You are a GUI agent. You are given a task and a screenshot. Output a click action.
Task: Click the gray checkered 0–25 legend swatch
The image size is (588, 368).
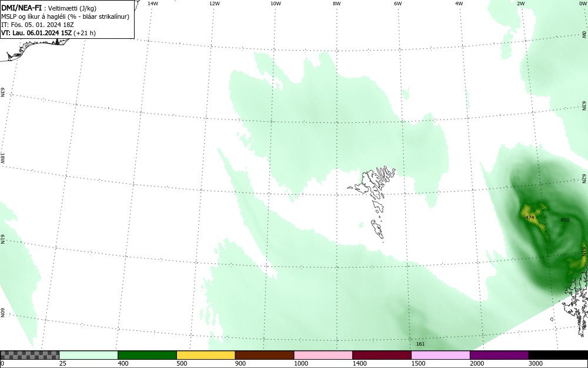click(29, 355)
